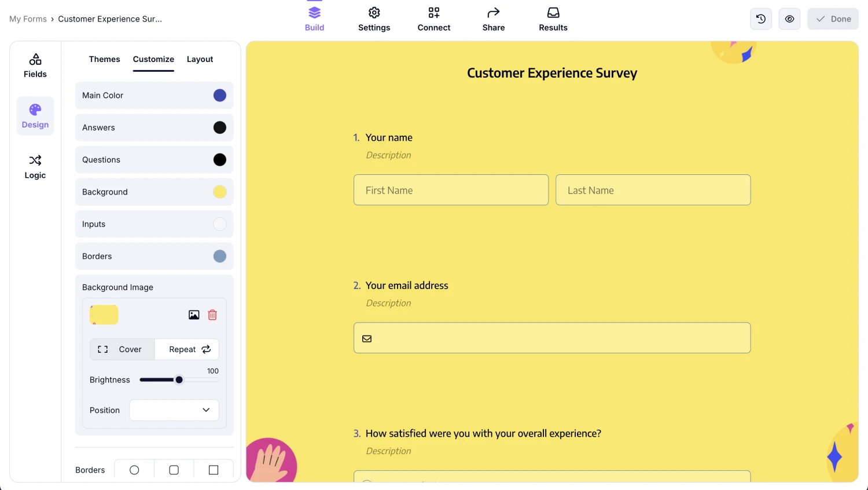
Task: Set background image mode to Repeat
Action: 186,349
